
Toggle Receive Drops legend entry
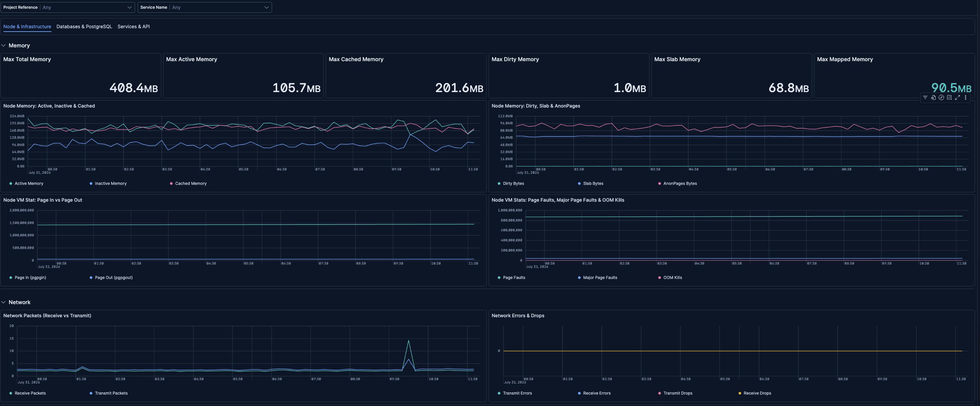point(755,394)
